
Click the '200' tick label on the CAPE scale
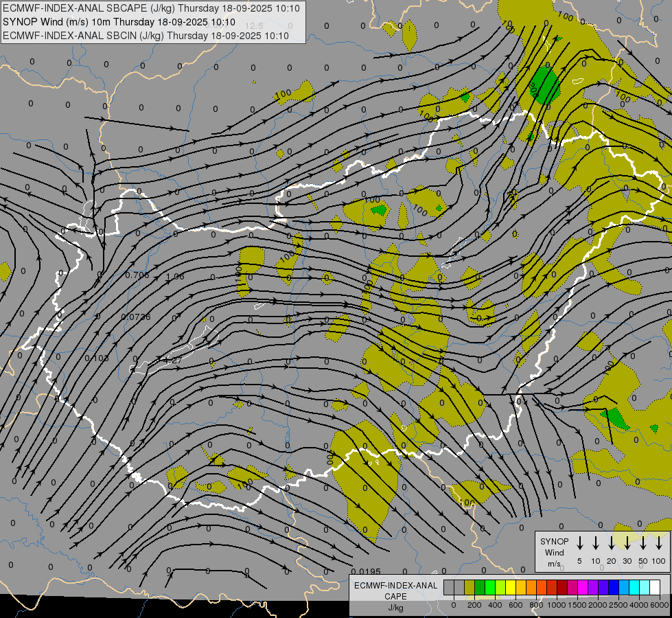(x=474, y=605)
